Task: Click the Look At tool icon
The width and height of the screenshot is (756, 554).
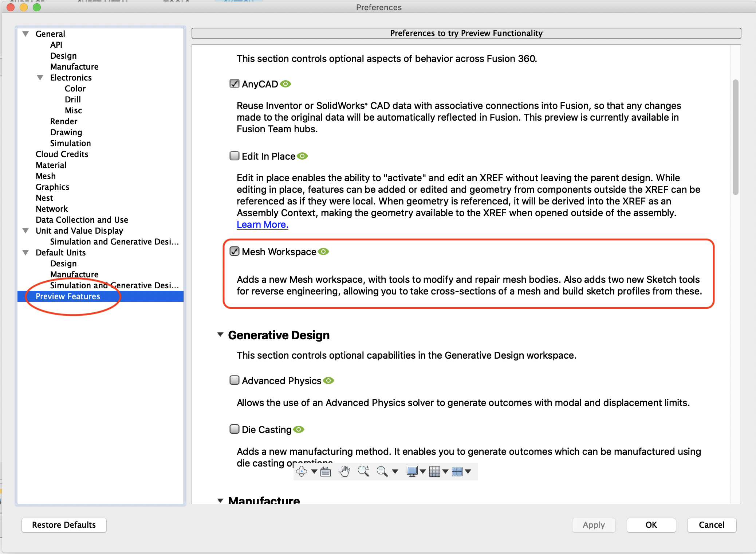Action: tap(326, 472)
